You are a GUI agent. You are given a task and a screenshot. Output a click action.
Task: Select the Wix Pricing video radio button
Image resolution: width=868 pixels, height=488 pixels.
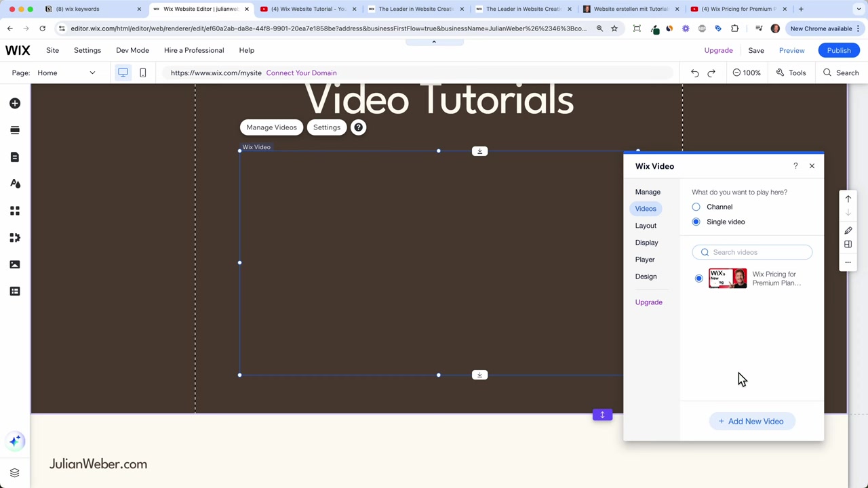point(698,279)
